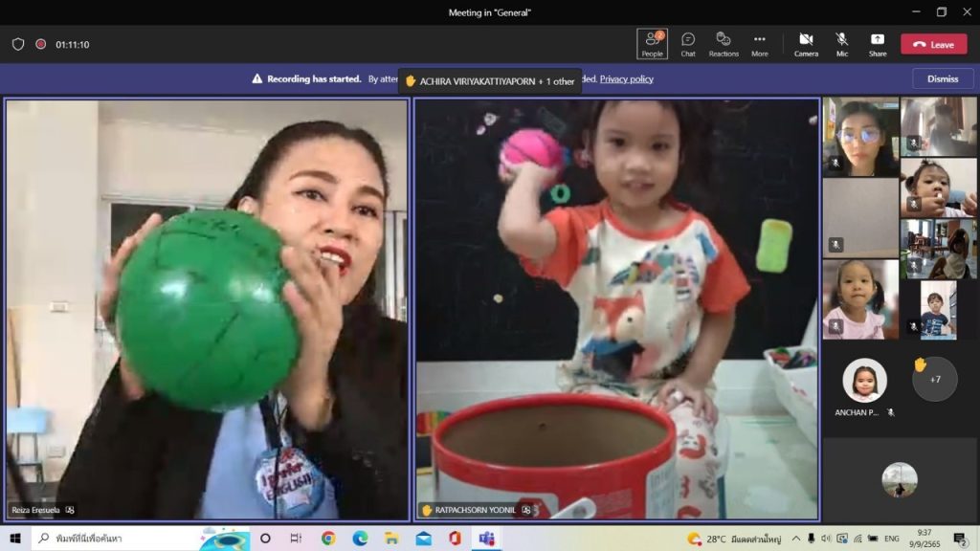Open More actions menu
This screenshot has width=980, height=551.
pyautogui.click(x=759, y=44)
